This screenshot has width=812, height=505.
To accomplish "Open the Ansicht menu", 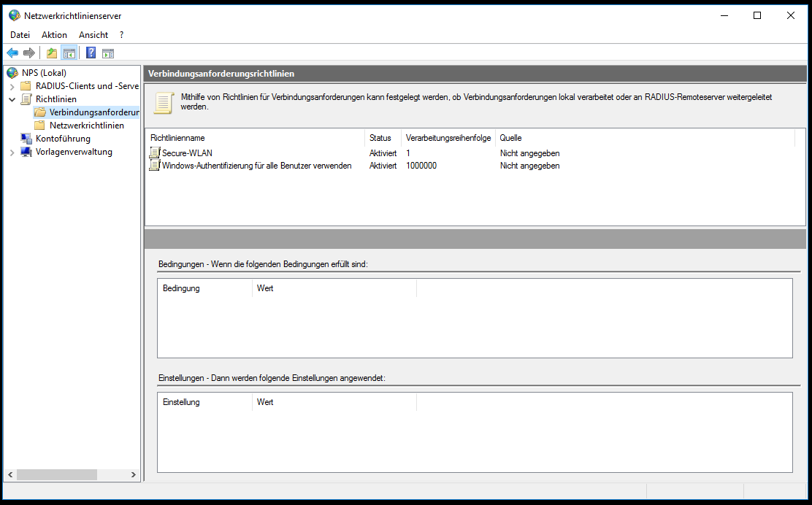I will tap(93, 35).
